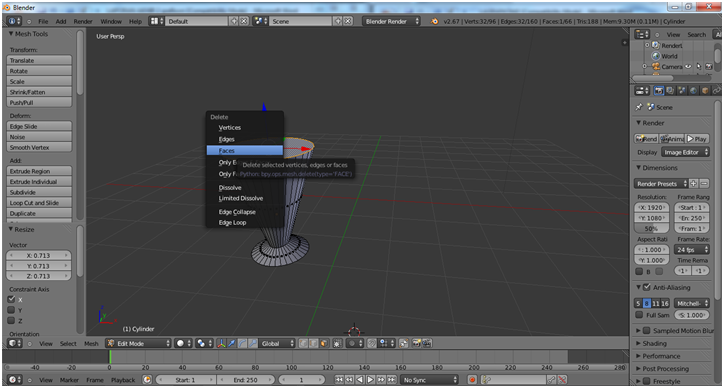Open the World properties globe tab
The image size is (722, 386).
(693, 90)
